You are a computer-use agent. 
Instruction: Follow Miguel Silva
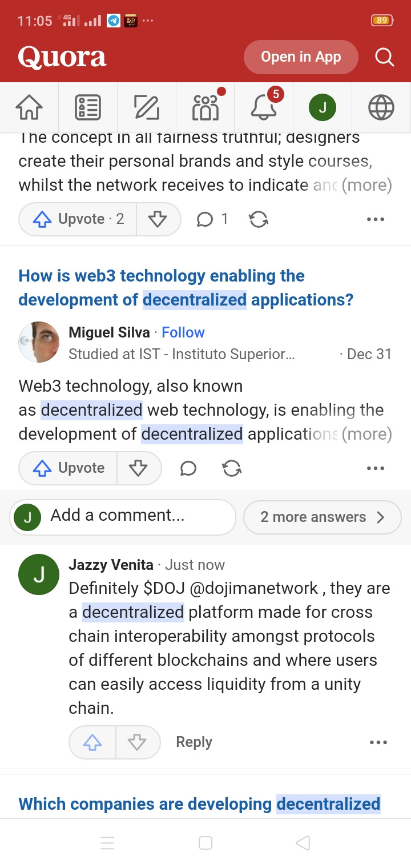pos(183,332)
